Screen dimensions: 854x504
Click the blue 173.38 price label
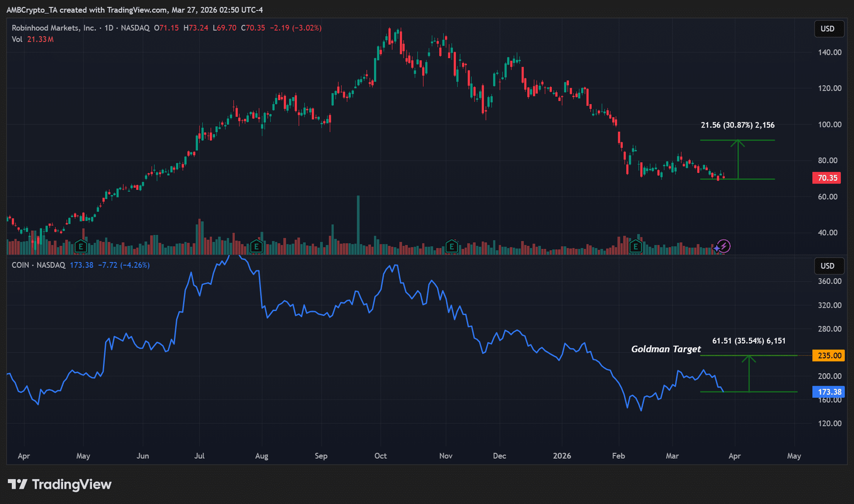pyautogui.click(x=829, y=392)
